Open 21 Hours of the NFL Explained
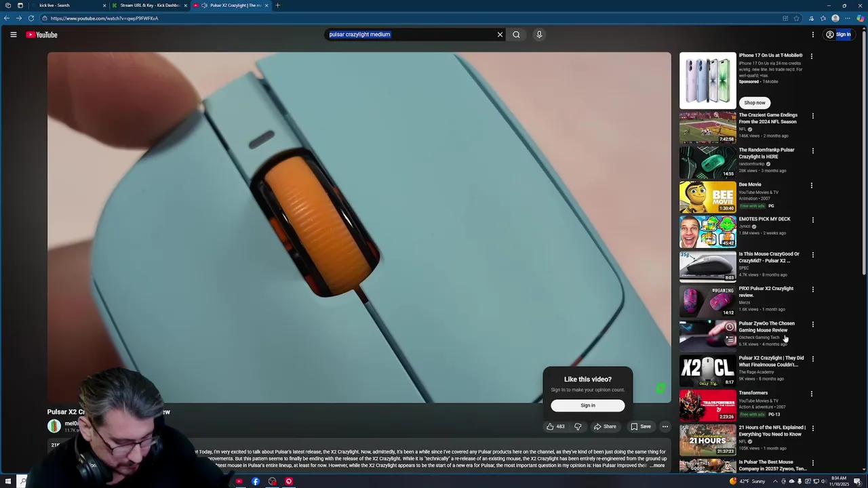The width and height of the screenshot is (868, 488). (772, 431)
